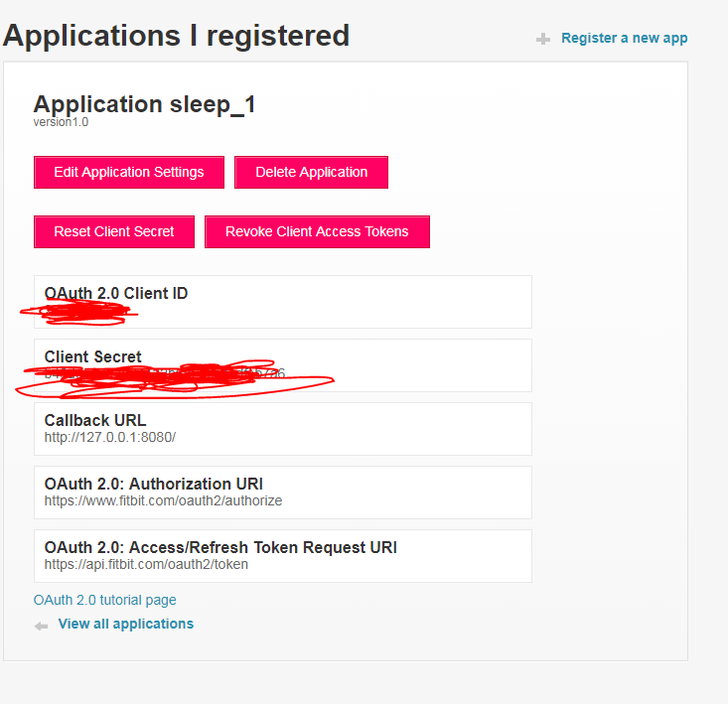This screenshot has width=728, height=704.
Task: Click the Callback URL heading
Action: click(95, 420)
